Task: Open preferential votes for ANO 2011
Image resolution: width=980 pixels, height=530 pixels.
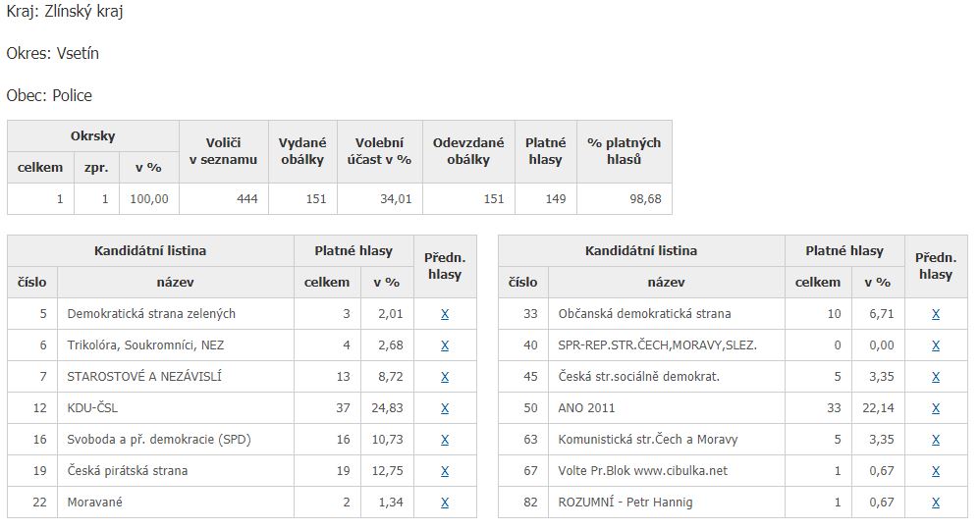Action: 936,408
